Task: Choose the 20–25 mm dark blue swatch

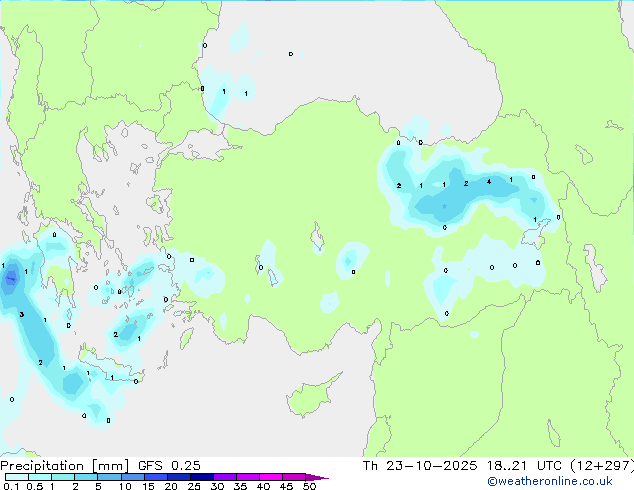Action: pos(179,477)
